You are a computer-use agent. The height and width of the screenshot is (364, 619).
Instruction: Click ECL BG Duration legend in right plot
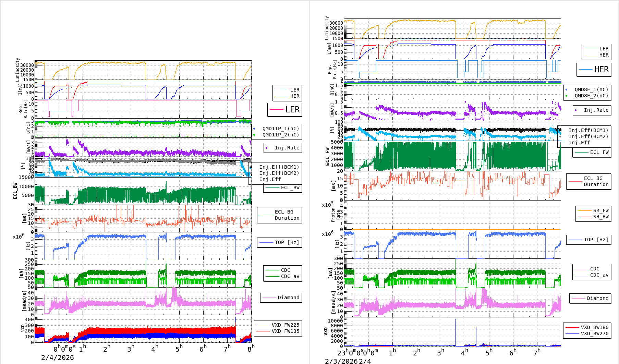point(596,181)
